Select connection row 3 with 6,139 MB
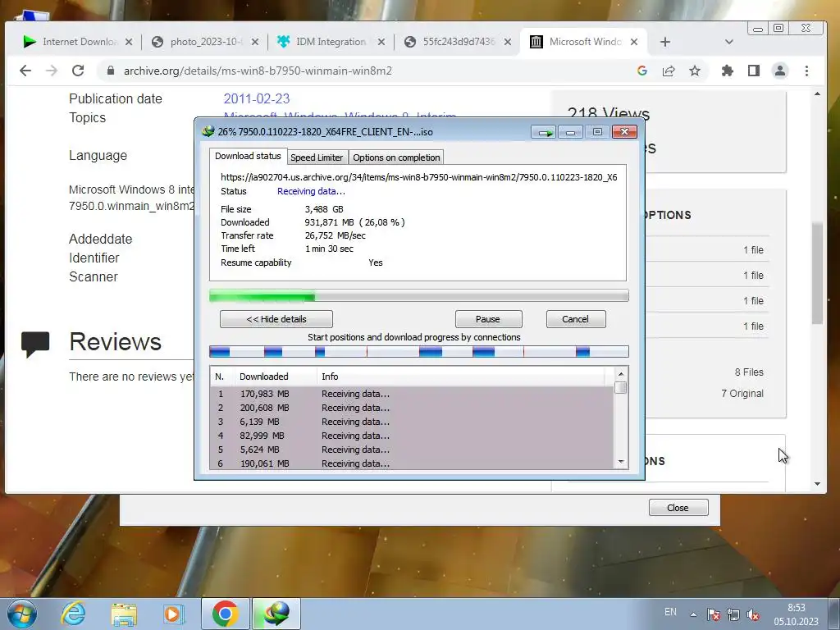This screenshot has width=840, height=630. 412,422
